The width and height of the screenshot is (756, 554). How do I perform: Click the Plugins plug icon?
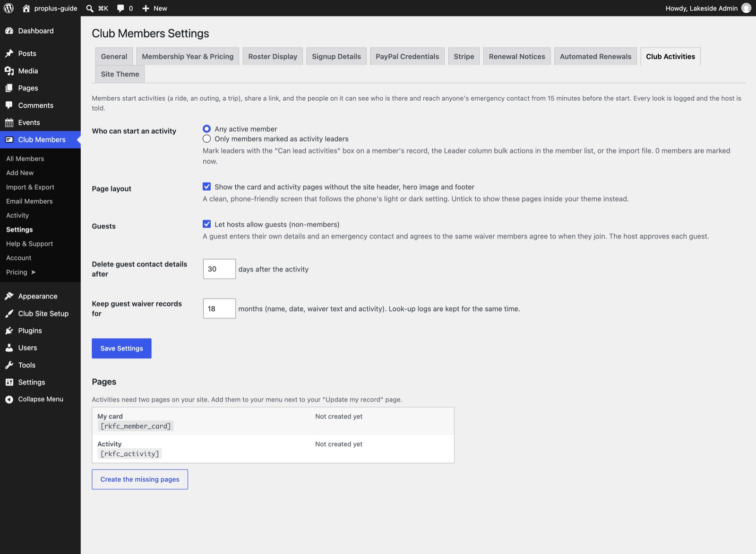(9, 331)
